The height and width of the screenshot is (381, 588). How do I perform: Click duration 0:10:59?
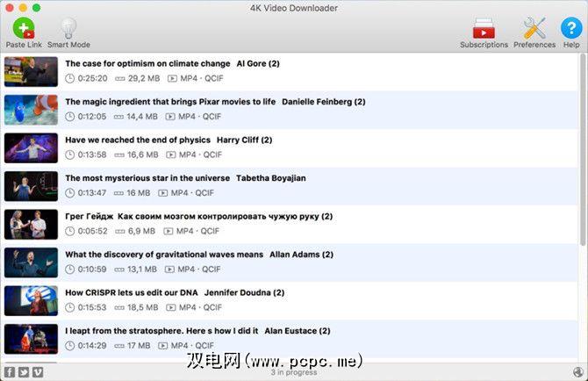point(92,270)
